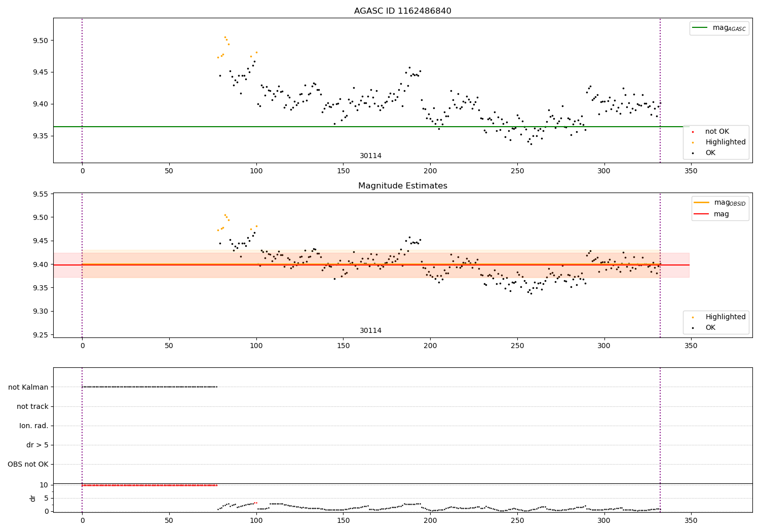760x532 pixels.
Task: Click the '5' tick on dr axis
Action: pos(46,498)
